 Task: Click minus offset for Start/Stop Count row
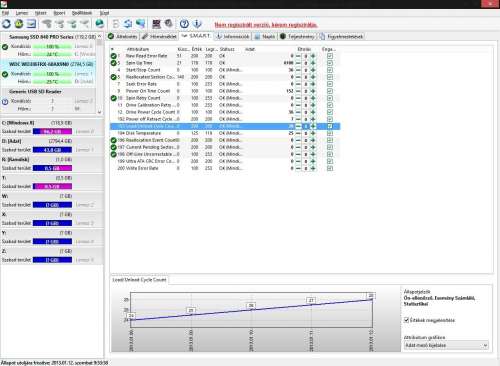[298, 70]
